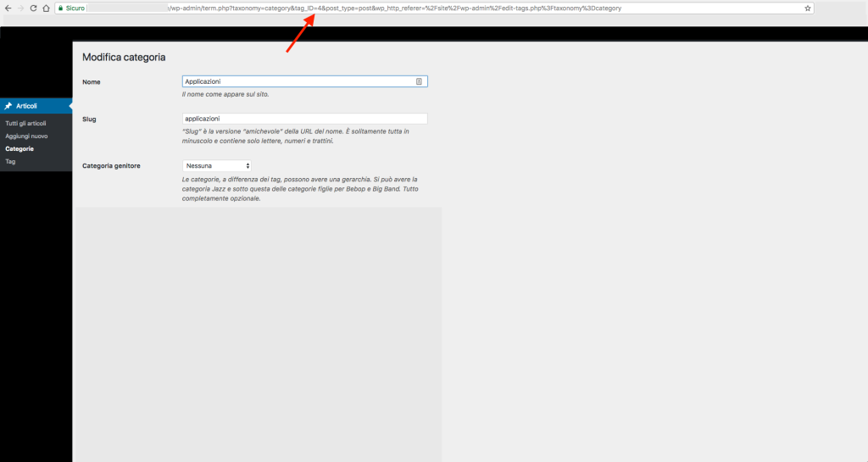Click the browser forward arrow
Viewport: 868px width, 462px height.
tap(21, 8)
